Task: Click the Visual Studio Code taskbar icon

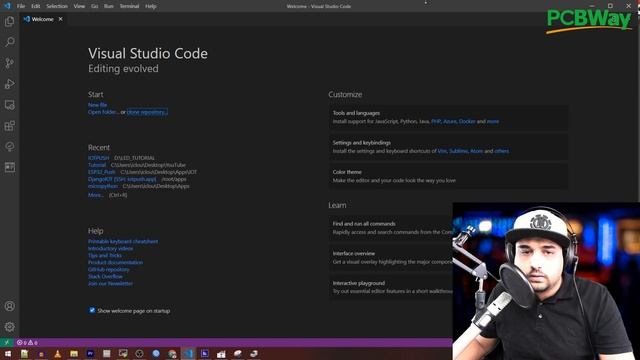Action: (x=188, y=353)
